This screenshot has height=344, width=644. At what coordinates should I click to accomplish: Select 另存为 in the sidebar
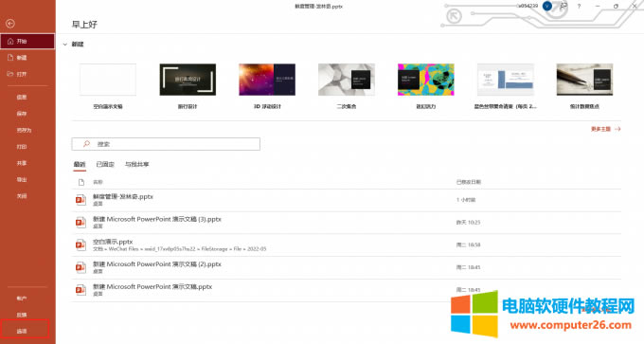[x=25, y=130]
